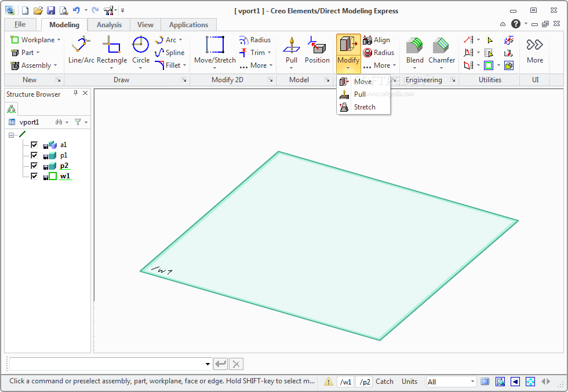Viewport: 568px width, 392px height.
Task: Click the select-from-list utility icon
Action: click(489, 53)
